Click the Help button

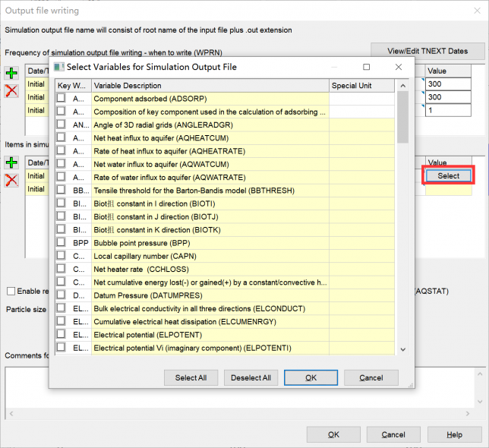tap(454, 434)
